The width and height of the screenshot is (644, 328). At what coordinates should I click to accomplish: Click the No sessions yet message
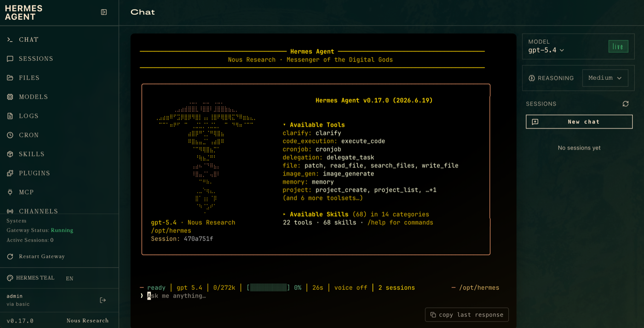579,148
